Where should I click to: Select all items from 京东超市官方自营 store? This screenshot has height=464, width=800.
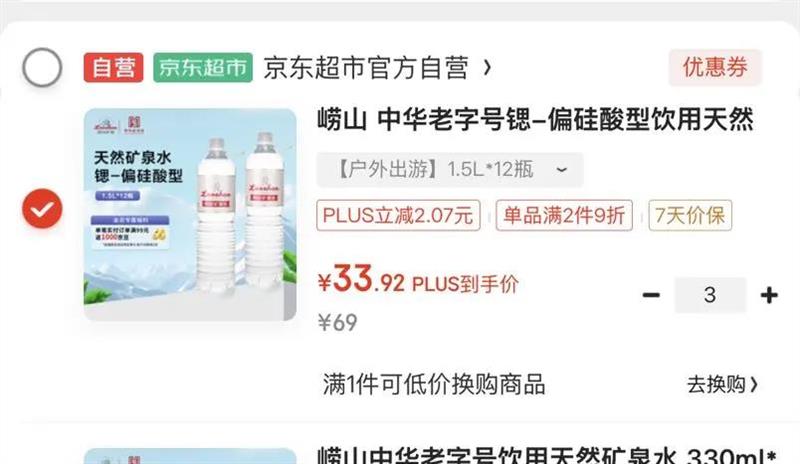(x=42, y=67)
